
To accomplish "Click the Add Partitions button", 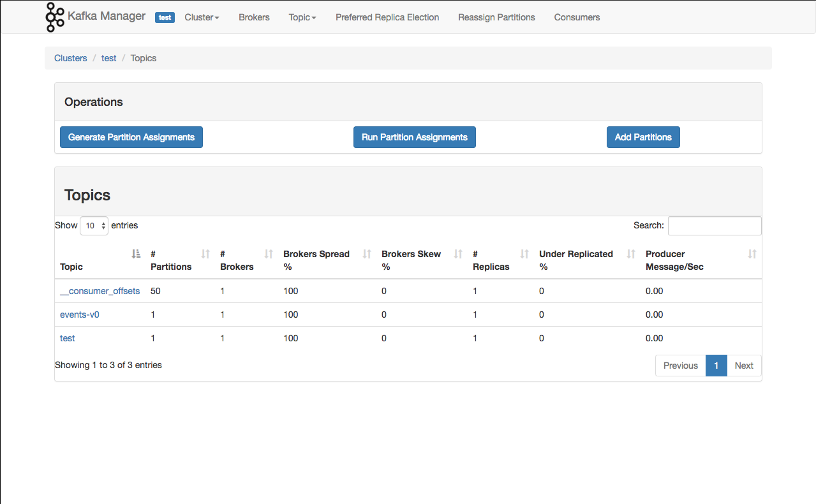I will tap(643, 137).
